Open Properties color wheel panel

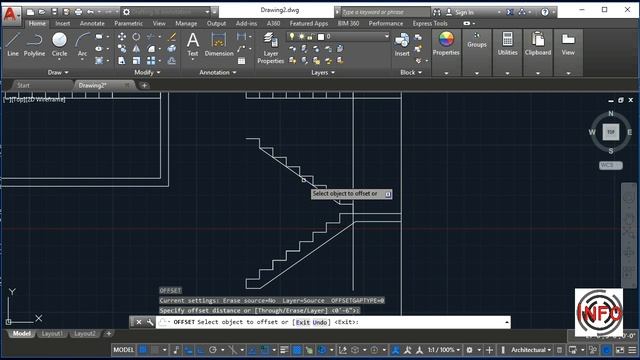(x=446, y=44)
